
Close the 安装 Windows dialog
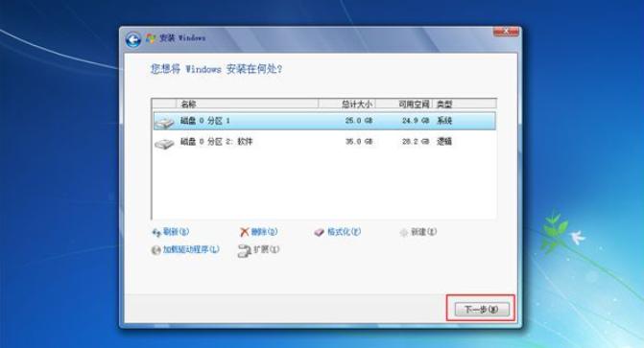(506, 32)
